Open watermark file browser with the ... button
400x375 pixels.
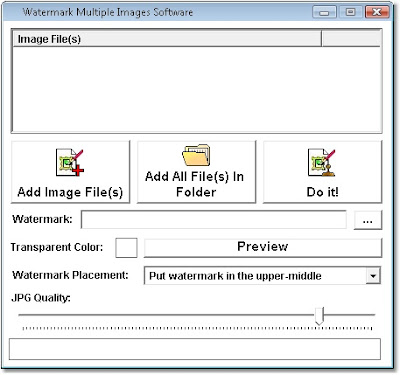pyautogui.click(x=368, y=220)
